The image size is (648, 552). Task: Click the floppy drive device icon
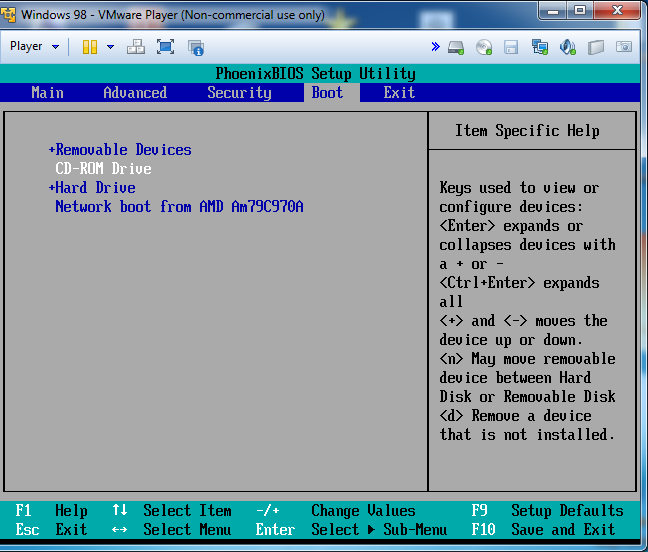512,46
